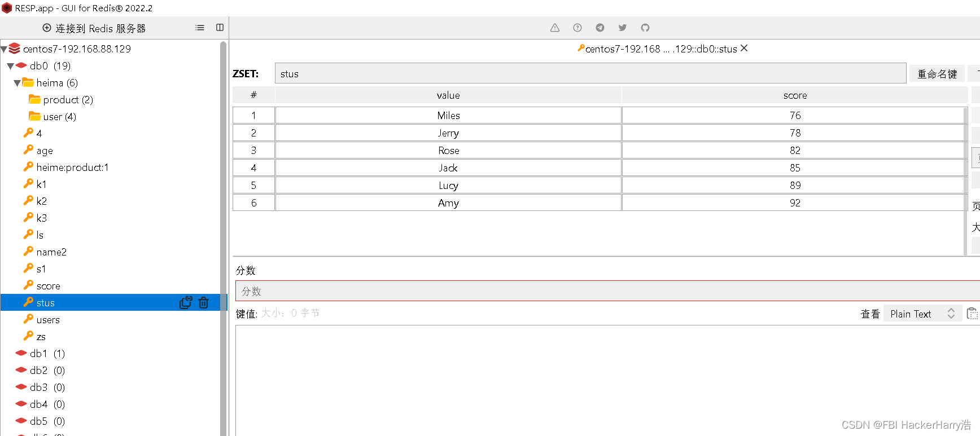Click the score cell 76
The height and width of the screenshot is (436, 980).
(x=795, y=115)
